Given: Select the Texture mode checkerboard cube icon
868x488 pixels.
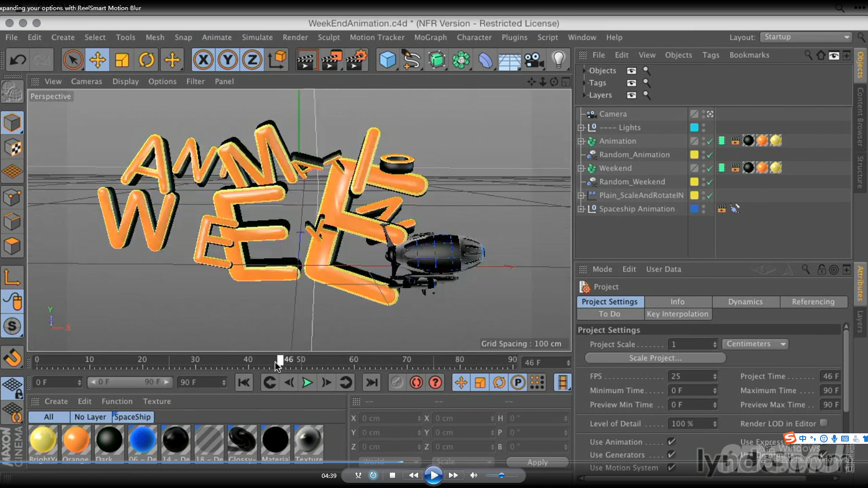Looking at the screenshot, I should (x=12, y=148).
